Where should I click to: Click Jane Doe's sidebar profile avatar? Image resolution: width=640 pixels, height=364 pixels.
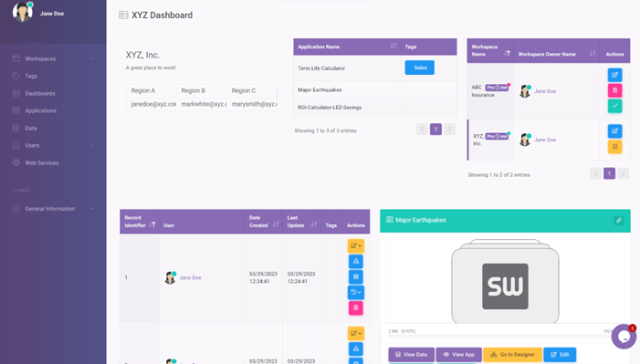23,12
